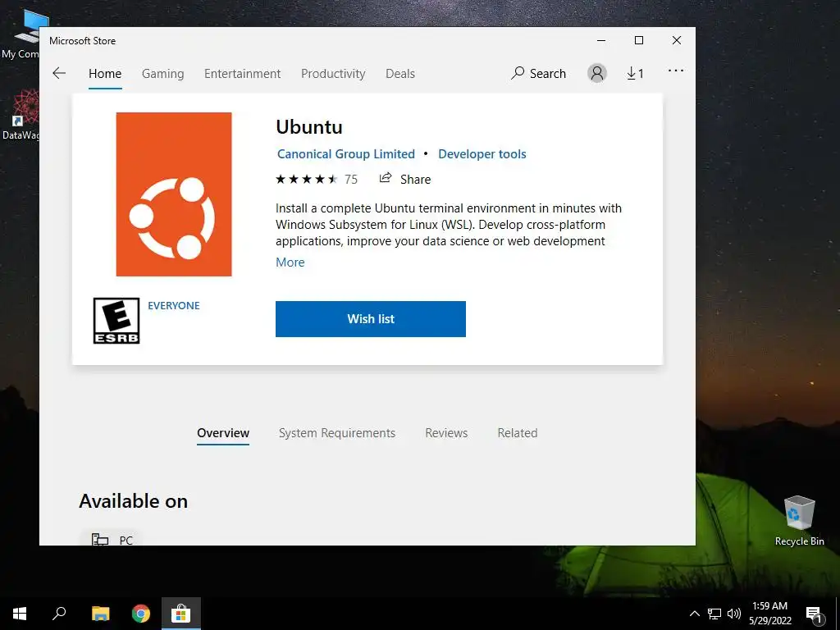This screenshot has height=630, width=840.
Task: Launch Google Chrome from the taskbar
Action: (x=141, y=614)
